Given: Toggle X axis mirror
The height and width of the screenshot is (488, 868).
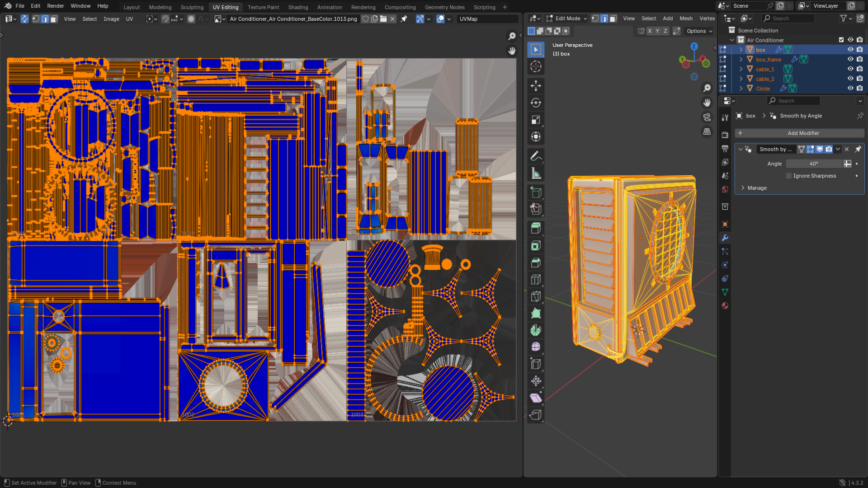Looking at the screenshot, I should tap(650, 31).
